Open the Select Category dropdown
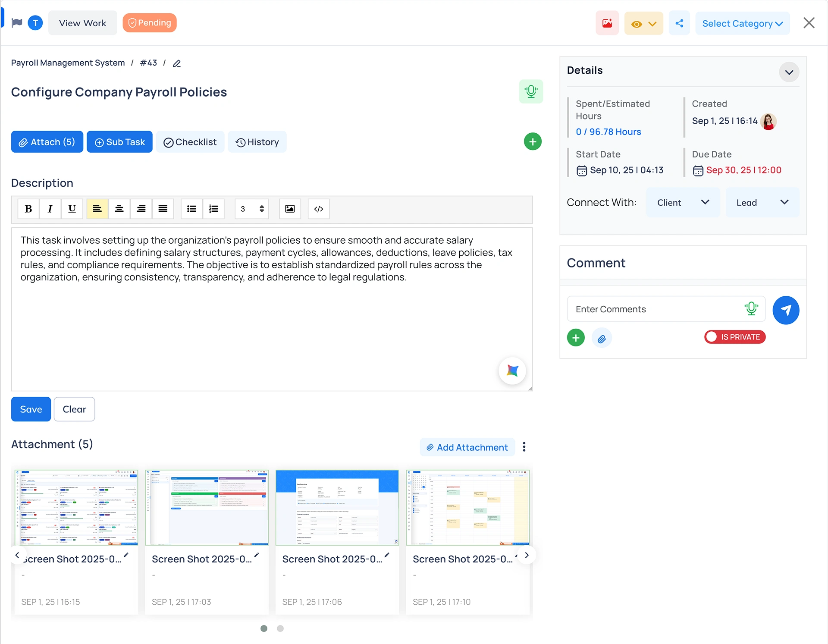The width and height of the screenshot is (828, 644). point(742,24)
